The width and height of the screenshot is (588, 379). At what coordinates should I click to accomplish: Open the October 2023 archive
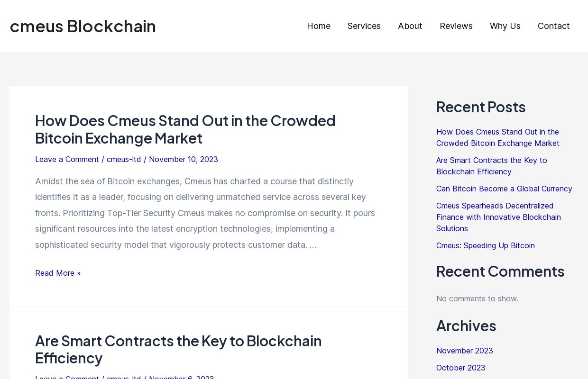coord(460,368)
